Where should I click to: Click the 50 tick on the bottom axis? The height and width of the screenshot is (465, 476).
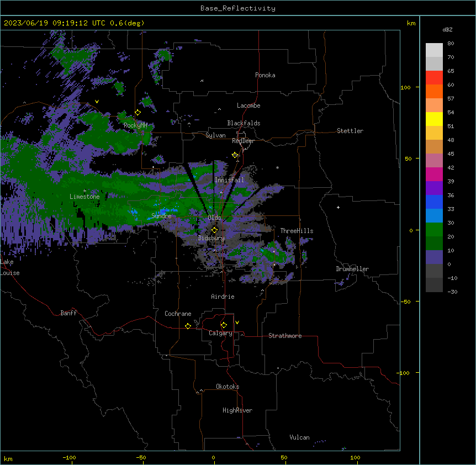point(284,457)
